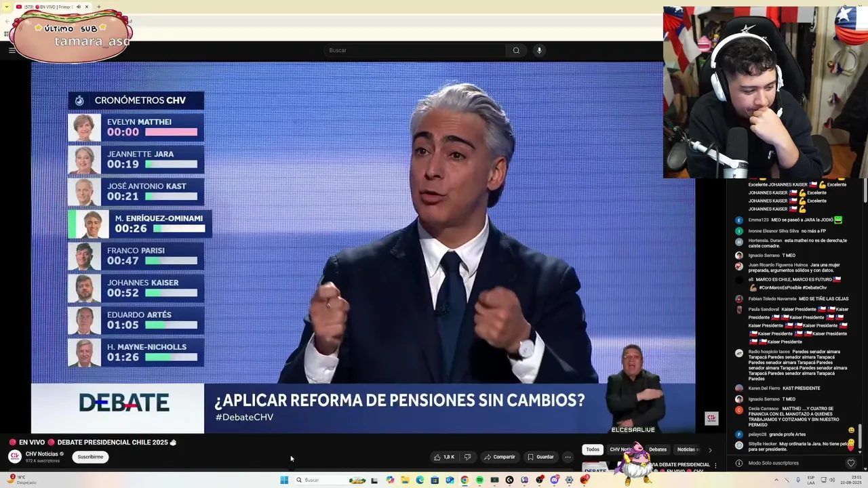Open Logitech G HUB from the taskbar
The width and height of the screenshot is (868, 488).
point(509,480)
